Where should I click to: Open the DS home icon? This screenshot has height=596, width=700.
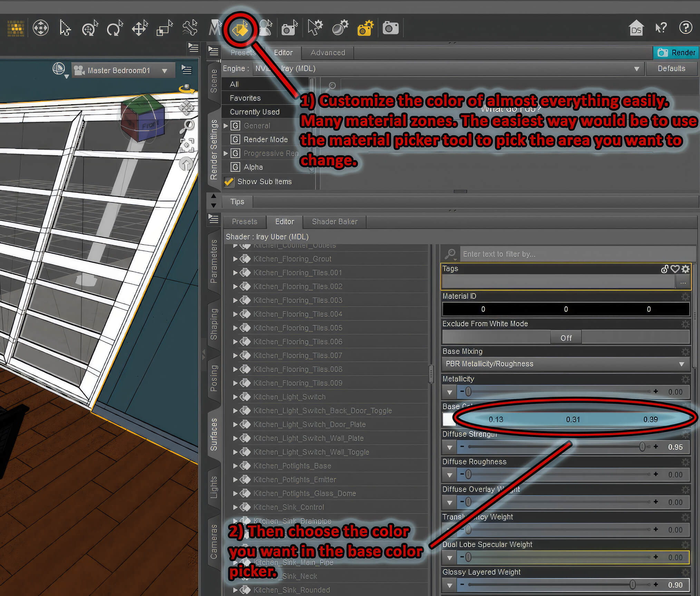coord(636,28)
